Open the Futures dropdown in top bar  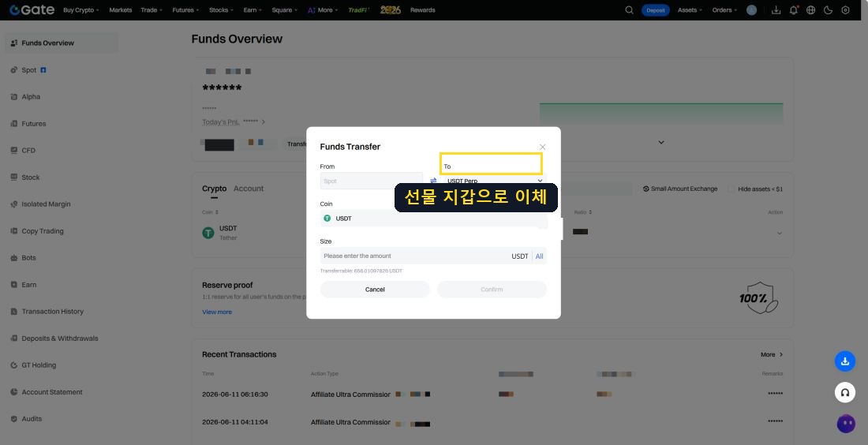pyautogui.click(x=185, y=10)
